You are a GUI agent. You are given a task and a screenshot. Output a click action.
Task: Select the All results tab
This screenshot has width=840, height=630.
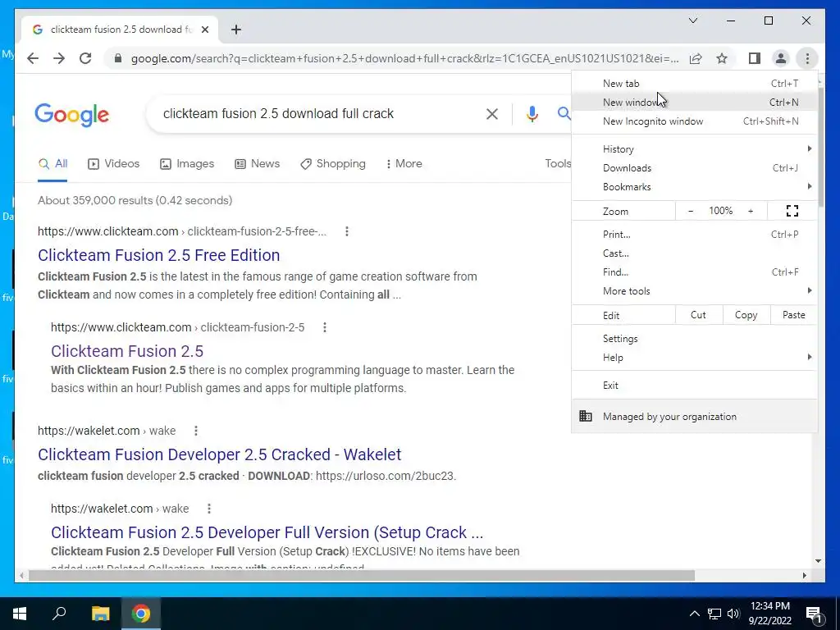[52, 163]
